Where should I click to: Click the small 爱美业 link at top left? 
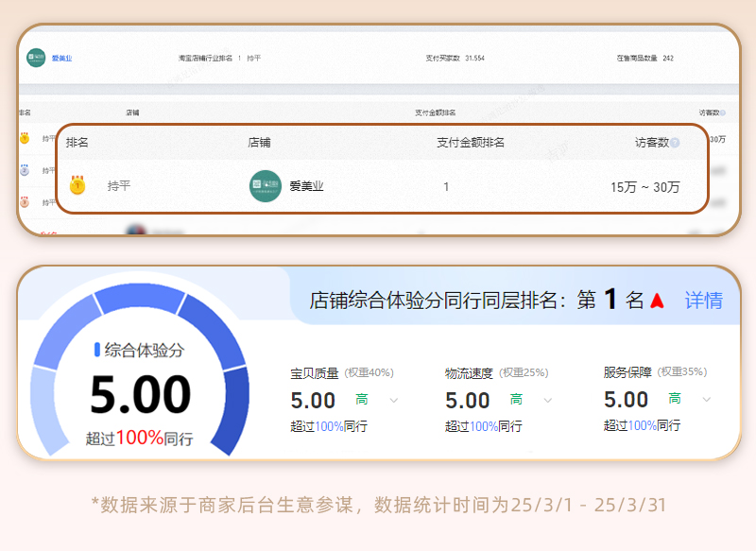61,59
